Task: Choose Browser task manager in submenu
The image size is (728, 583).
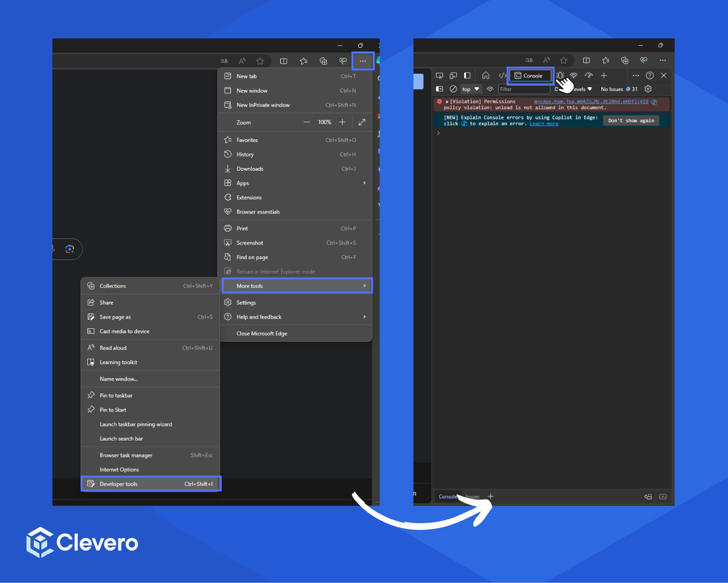Action: pyautogui.click(x=150, y=455)
